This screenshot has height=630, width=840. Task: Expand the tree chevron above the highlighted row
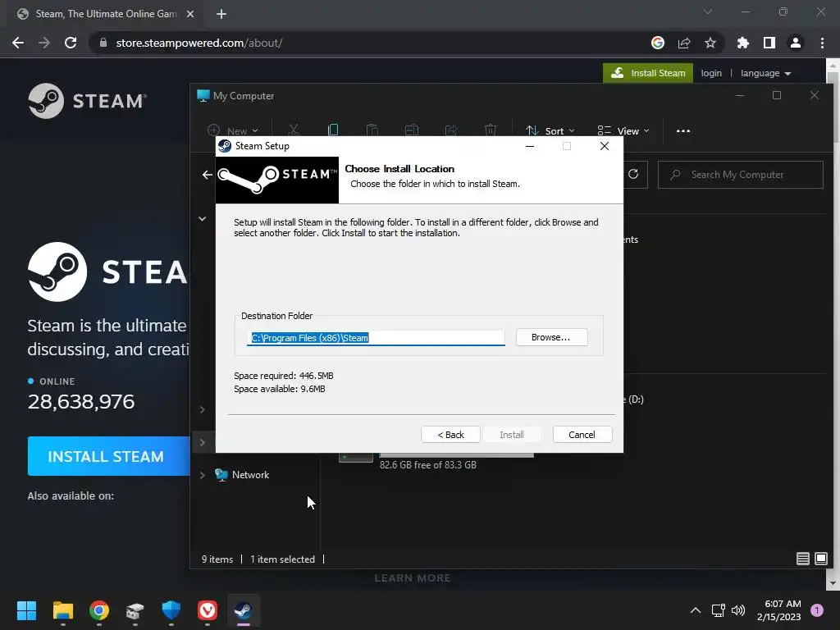pyautogui.click(x=202, y=410)
